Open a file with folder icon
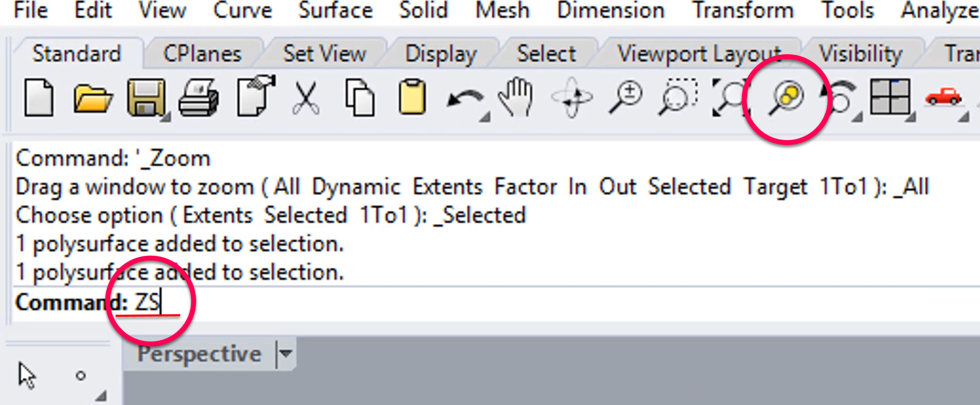980x405 pixels. tap(93, 99)
